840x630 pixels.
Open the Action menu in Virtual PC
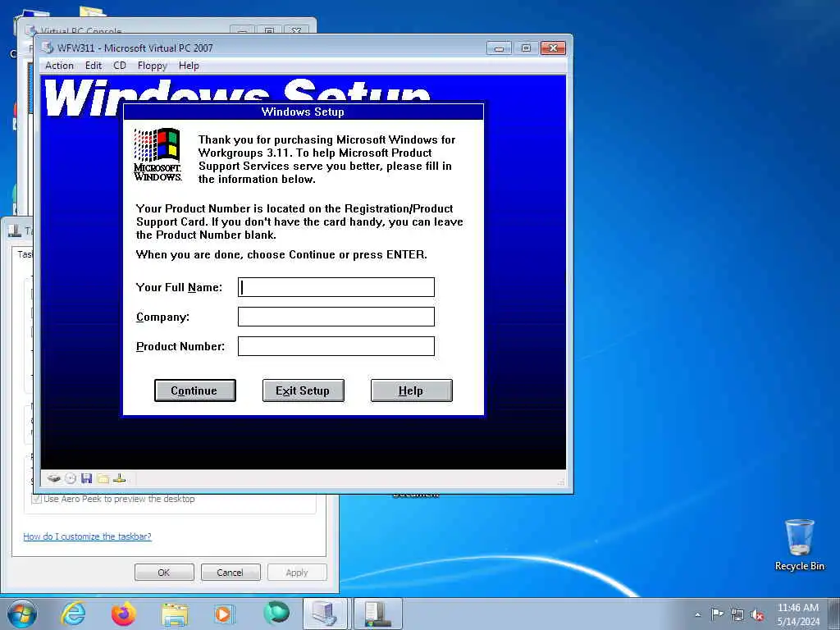[59, 66]
